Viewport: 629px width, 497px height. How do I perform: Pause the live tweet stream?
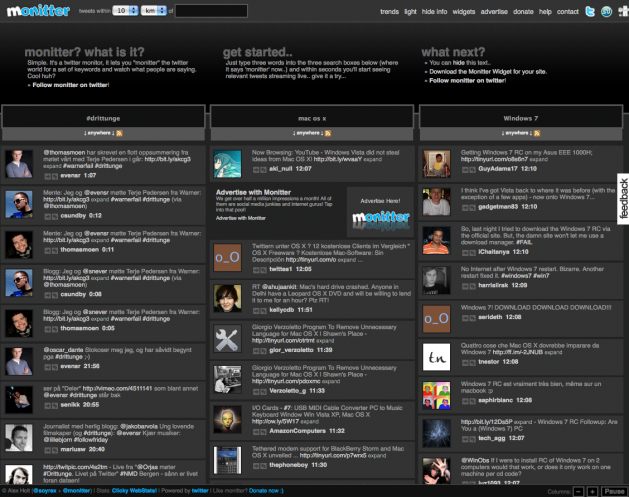coord(614,491)
